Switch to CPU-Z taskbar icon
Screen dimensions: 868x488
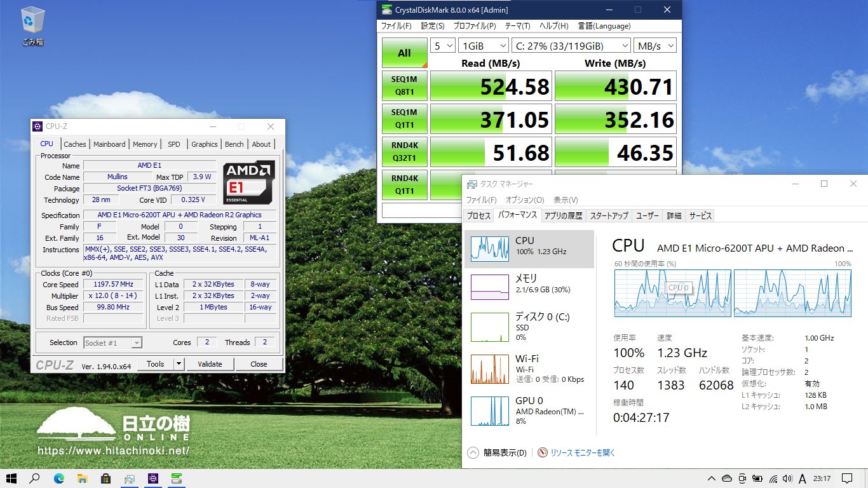coord(153,478)
